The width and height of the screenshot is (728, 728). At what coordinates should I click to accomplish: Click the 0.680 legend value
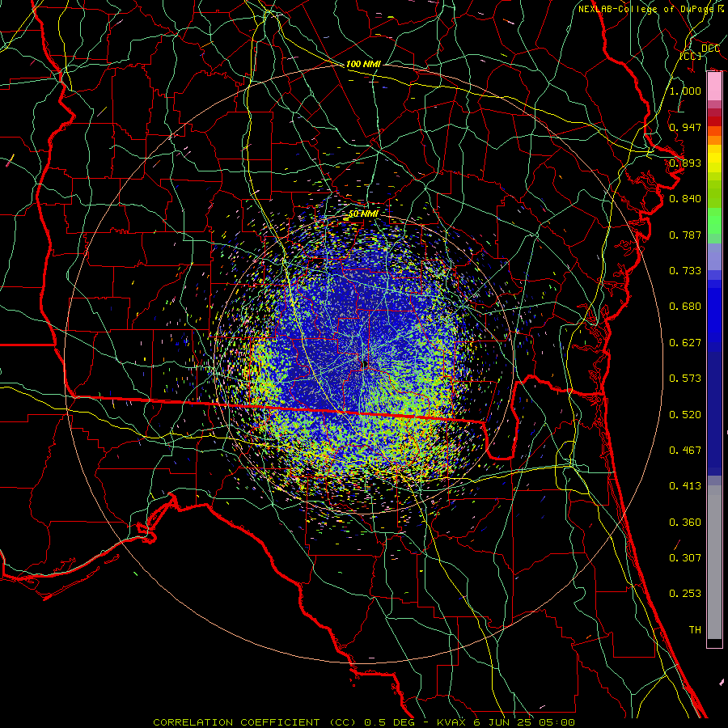click(685, 307)
